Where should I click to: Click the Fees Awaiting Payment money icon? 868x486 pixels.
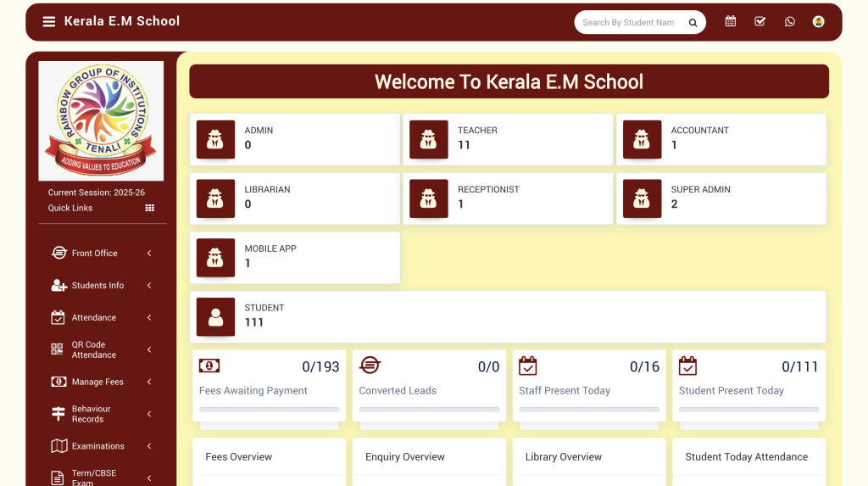point(209,366)
